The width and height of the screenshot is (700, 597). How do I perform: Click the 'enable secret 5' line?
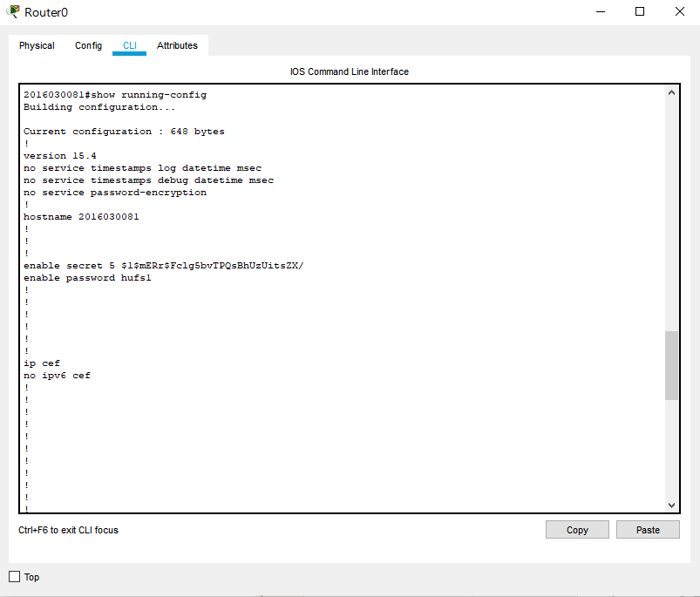click(x=163, y=266)
